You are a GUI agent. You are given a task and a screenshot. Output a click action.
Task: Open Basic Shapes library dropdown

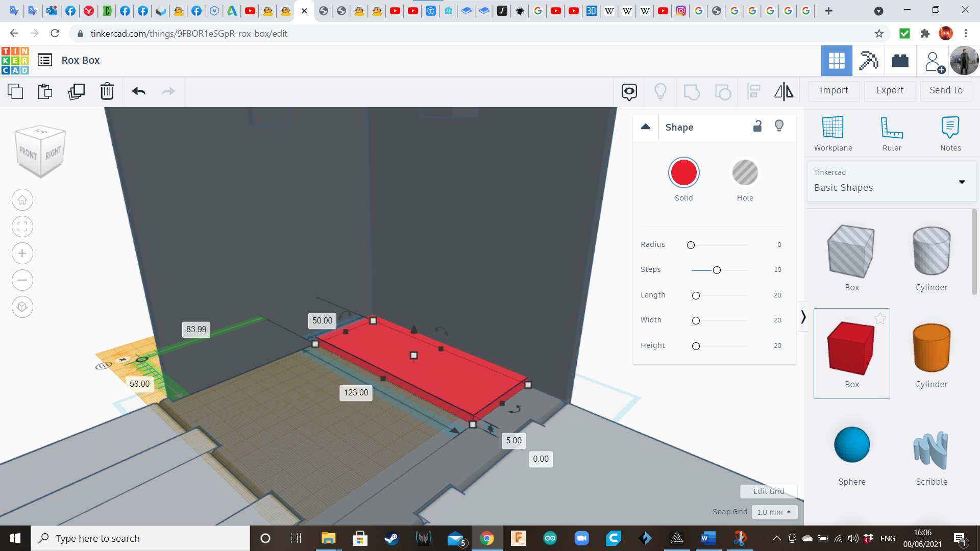click(x=891, y=182)
